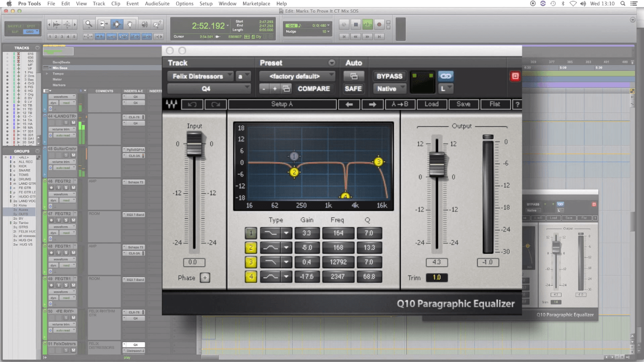Toggle the Phase invert button
Image resolution: width=644 pixels, height=362 pixels.
205,278
